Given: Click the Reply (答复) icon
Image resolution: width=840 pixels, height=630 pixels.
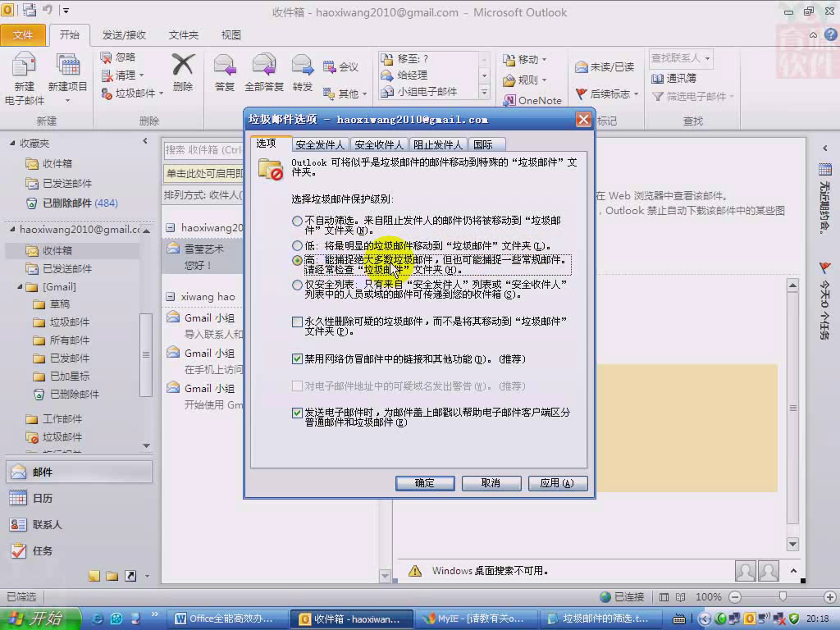Looking at the screenshot, I should pyautogui.click(x=225, y=66).
